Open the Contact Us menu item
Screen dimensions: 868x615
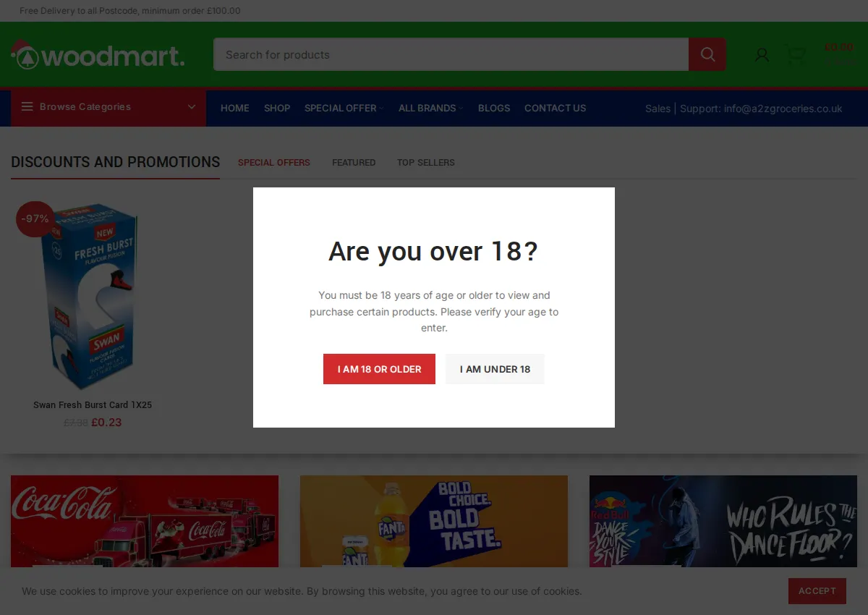coord(556,108)
